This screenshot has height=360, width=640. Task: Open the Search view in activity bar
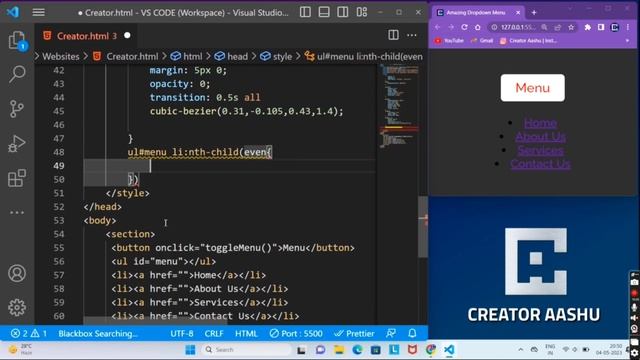17,74
